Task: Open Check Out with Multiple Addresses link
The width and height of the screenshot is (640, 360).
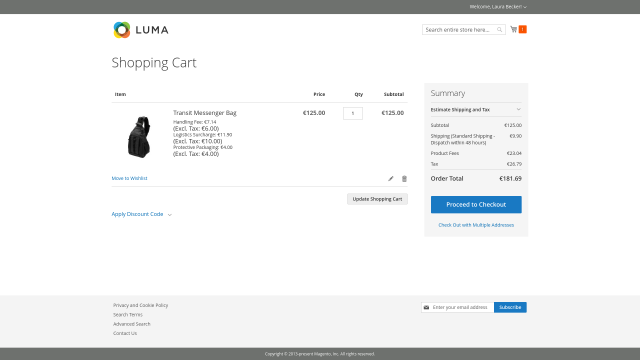Action: (476, 225)
